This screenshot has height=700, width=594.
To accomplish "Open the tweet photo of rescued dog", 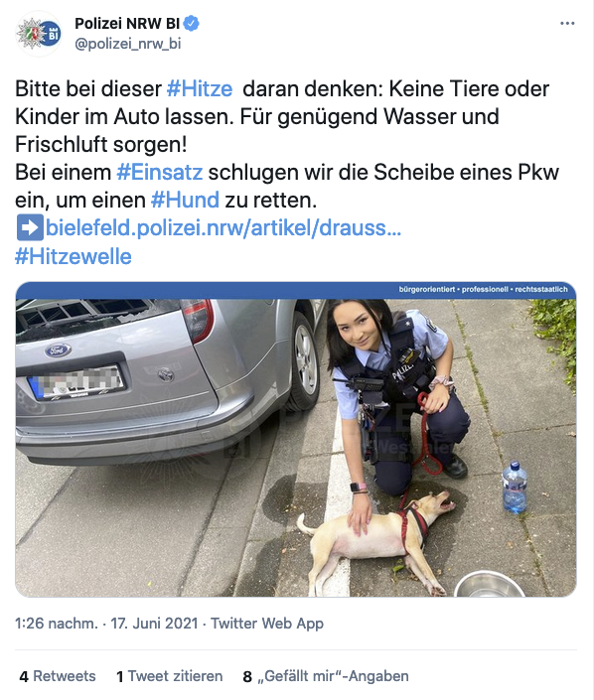I will [296, 448].
